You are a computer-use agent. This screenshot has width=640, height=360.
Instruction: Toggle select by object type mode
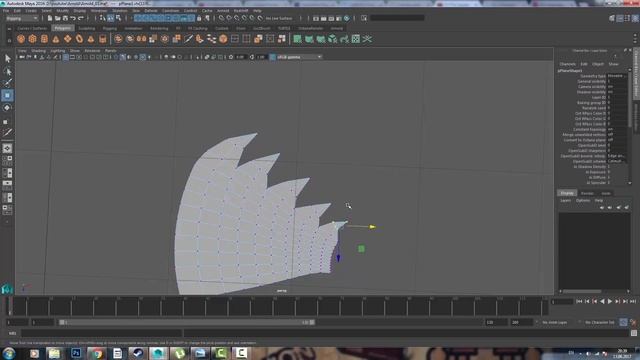(111, 18)
